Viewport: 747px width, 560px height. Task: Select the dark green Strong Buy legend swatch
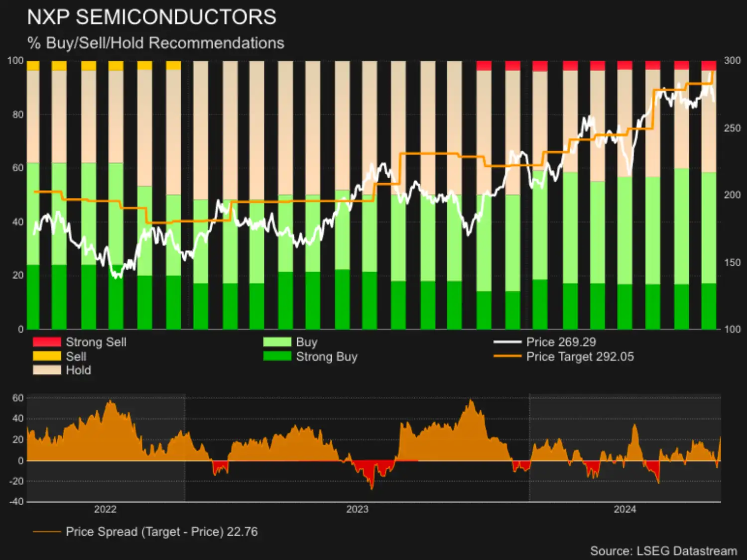click(x=277, y=356)
